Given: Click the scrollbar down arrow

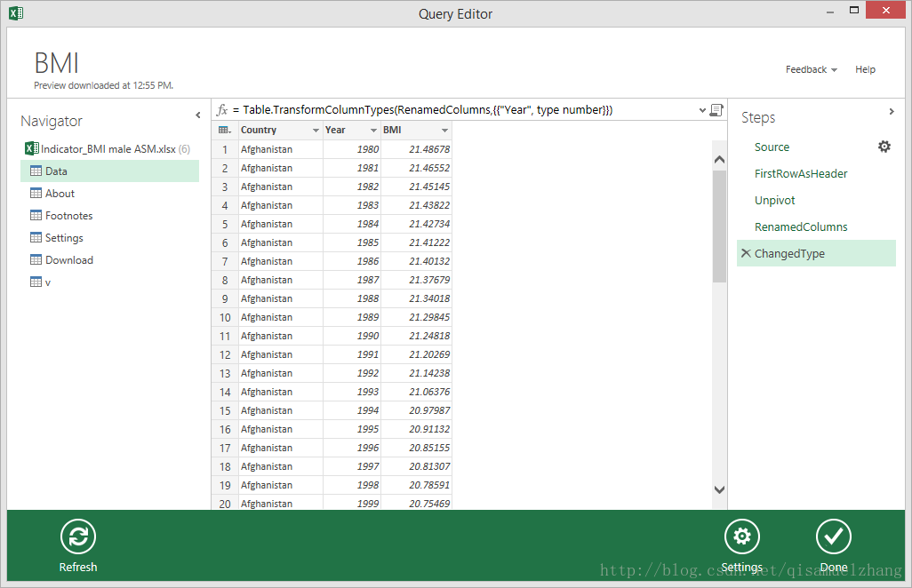Looking at the screenshot, I should [x=719, y=489].
